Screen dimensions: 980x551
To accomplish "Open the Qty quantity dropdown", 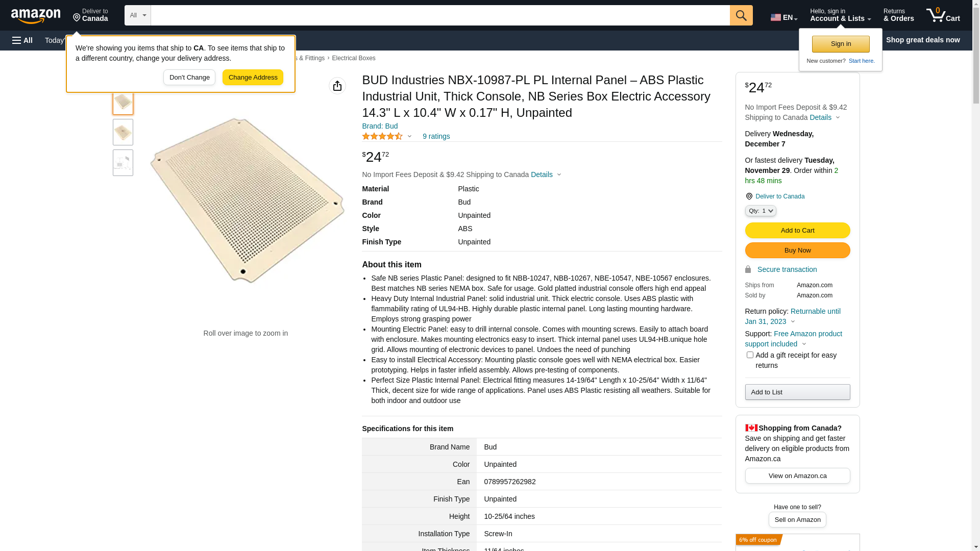I will [761, 211].
